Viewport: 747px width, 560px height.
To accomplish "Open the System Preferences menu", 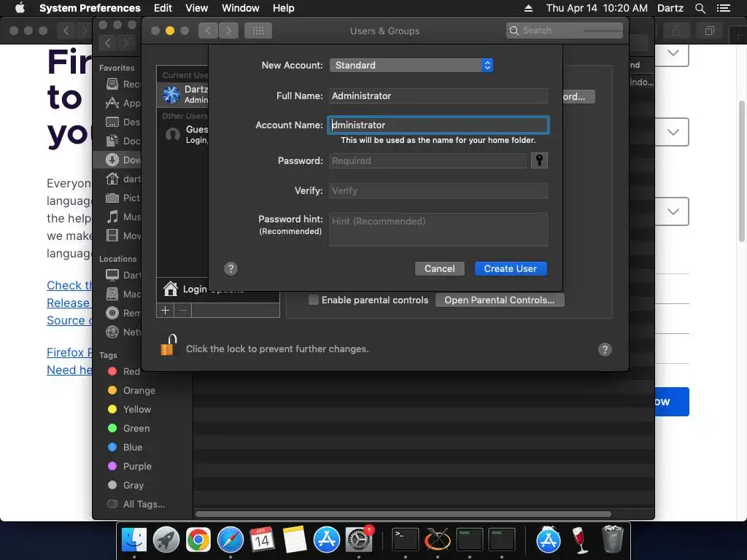I will coord(90,8).
